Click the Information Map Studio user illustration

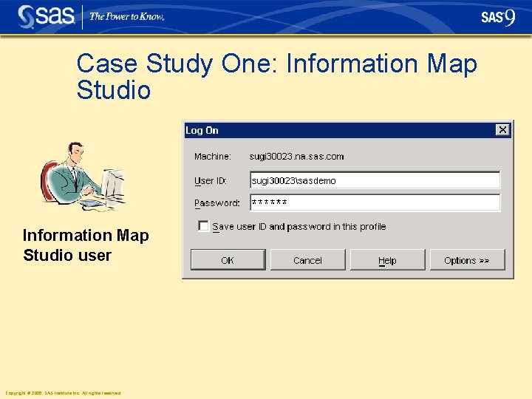click(x=83, y=176)
